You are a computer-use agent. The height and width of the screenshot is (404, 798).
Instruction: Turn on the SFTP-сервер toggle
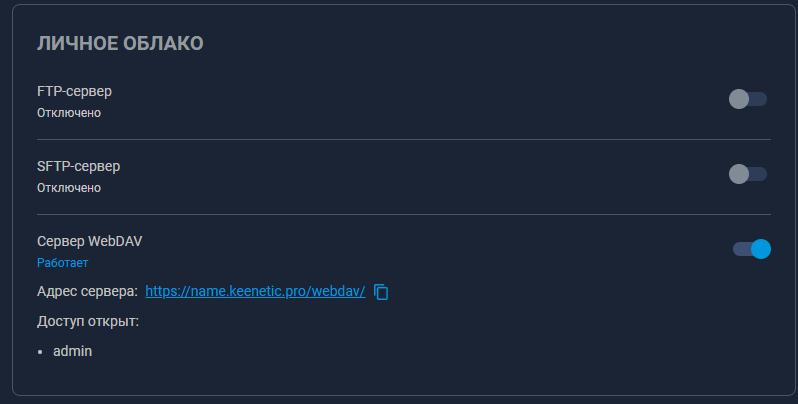click(748, 174)
